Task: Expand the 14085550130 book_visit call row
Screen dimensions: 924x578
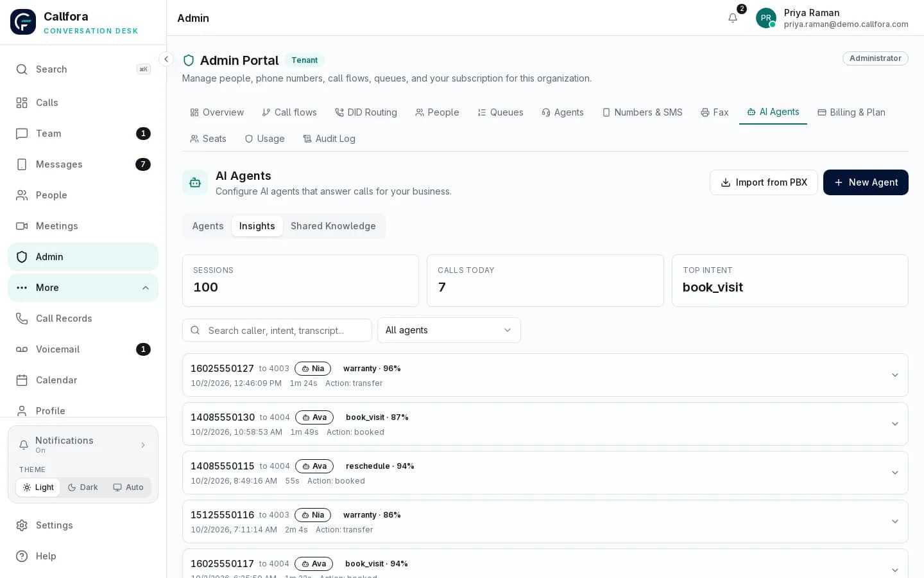Action: [545, 424]
